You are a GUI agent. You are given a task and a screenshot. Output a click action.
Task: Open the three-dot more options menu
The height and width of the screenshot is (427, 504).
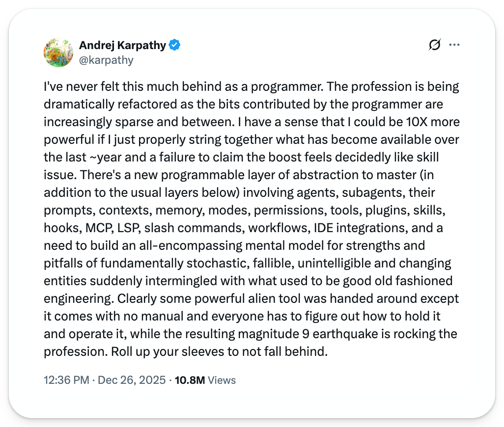pos(454,45)
